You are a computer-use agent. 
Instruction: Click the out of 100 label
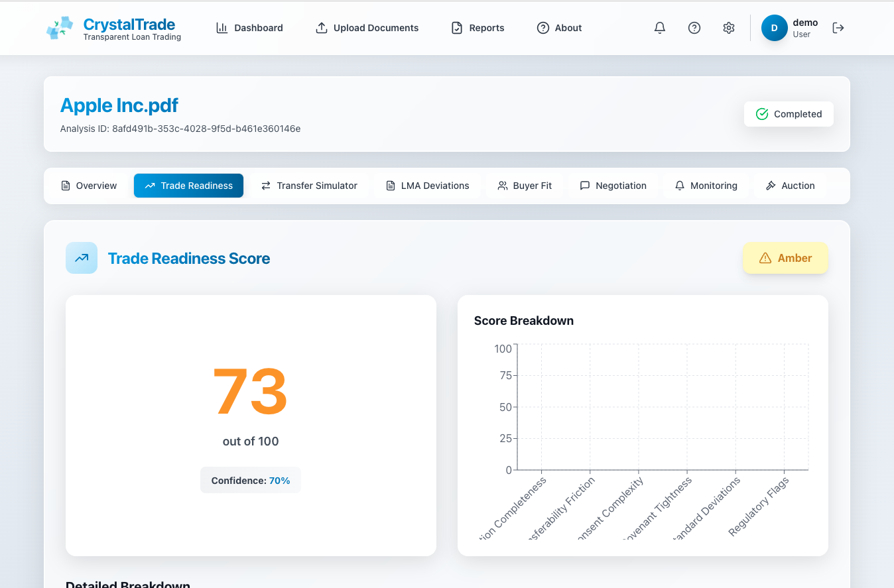[x=251, y=441]
